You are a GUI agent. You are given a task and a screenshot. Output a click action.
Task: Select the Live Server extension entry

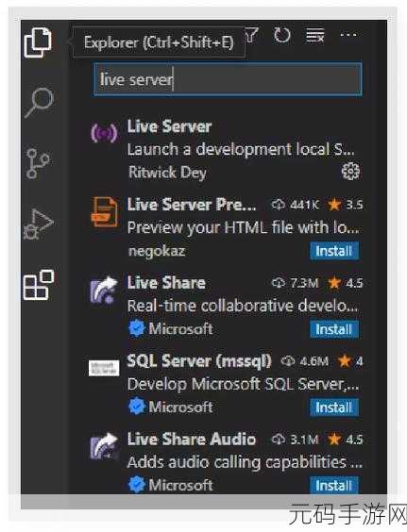pyautogui.click(x=226, y=149)
